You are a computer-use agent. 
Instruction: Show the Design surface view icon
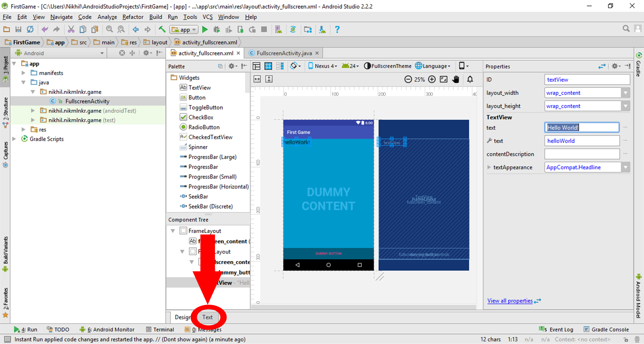click(x=257, y=66)
